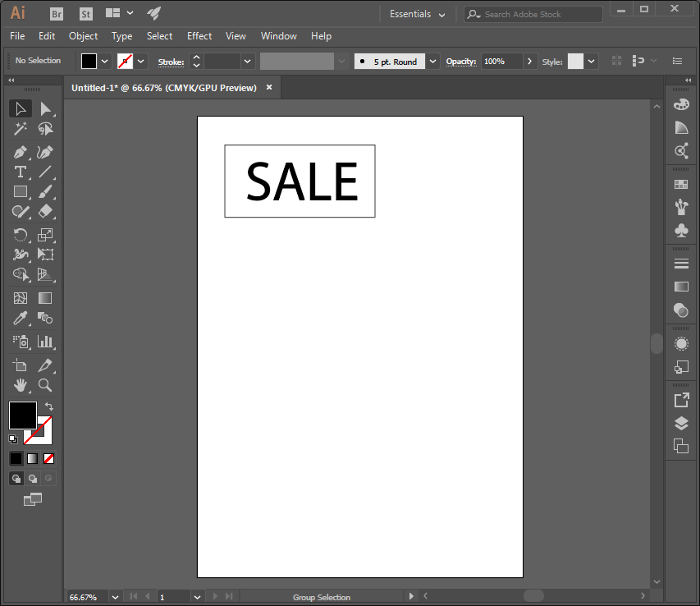Select the Rotate tool

(20, 235)
